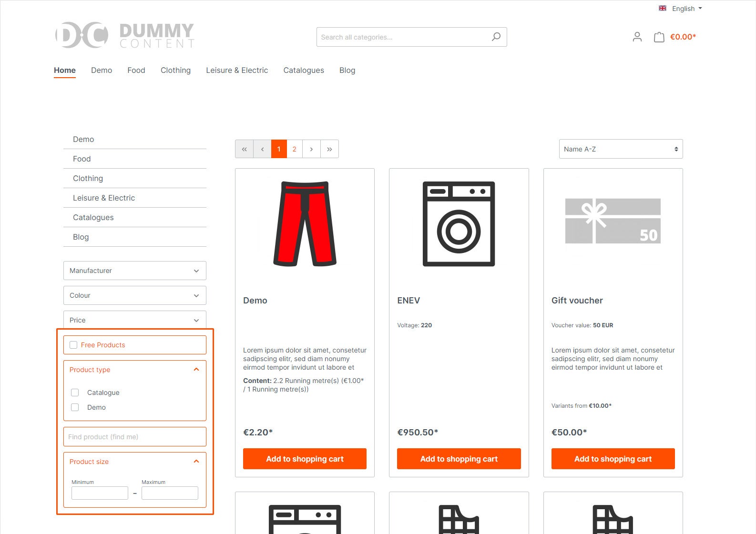Open the ENEV product title link

click(409, 301)
